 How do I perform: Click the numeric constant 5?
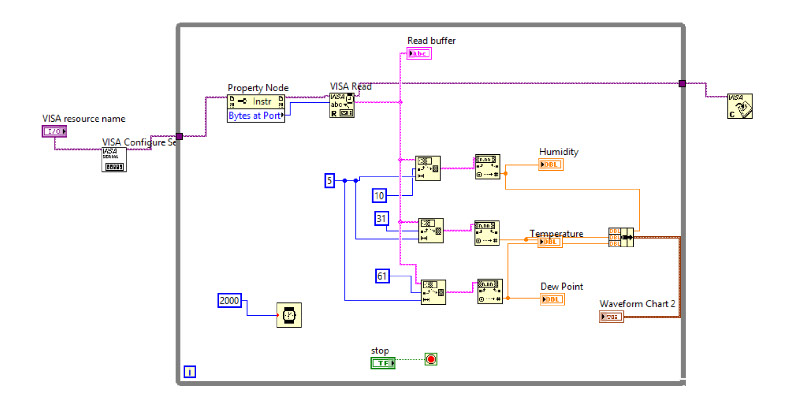point(330,180)
